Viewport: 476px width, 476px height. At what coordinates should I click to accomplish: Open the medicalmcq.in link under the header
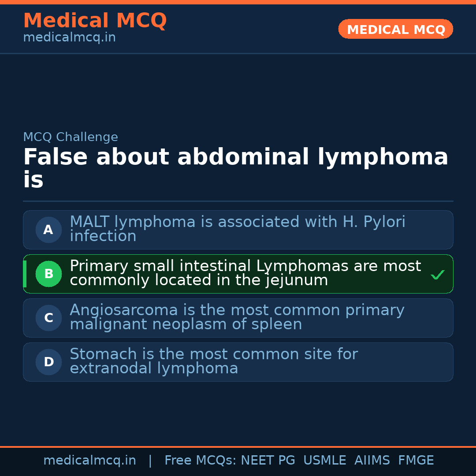(69, 37)
